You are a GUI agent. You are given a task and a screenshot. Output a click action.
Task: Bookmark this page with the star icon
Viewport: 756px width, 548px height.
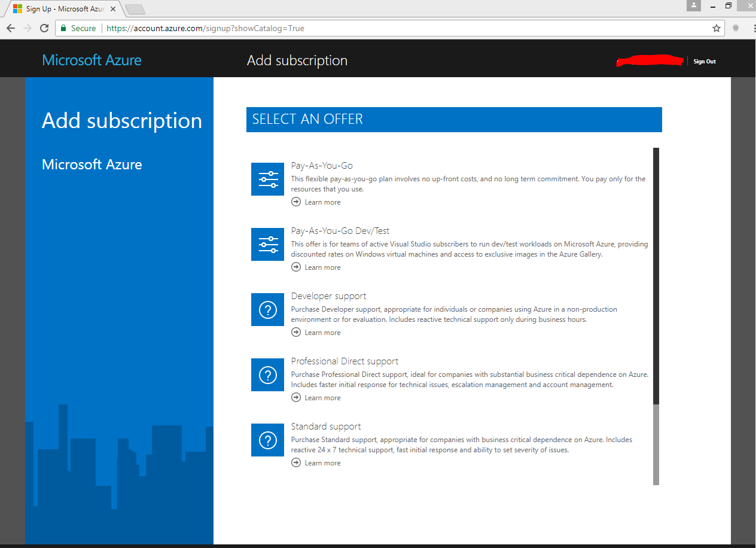717,28
